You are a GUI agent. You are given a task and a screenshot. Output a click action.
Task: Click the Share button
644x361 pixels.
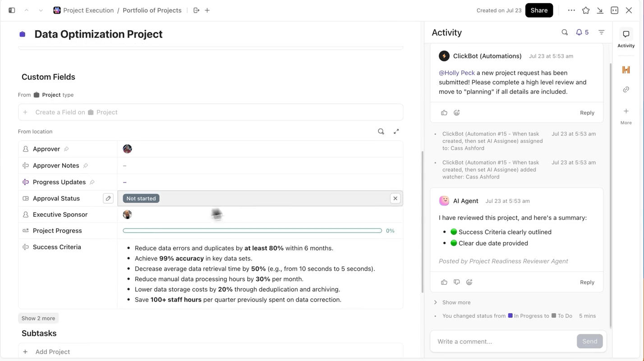point(539,10)
